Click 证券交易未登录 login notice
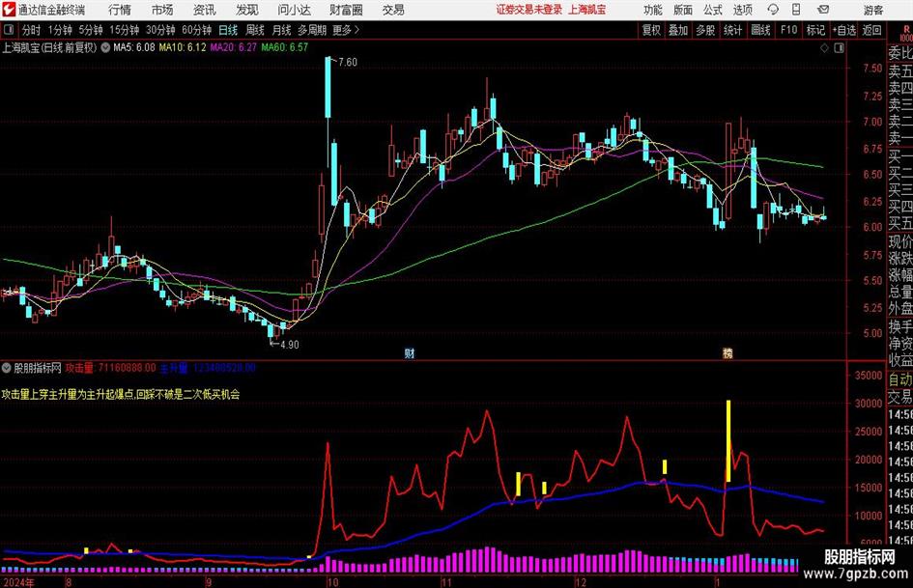The height and width of the screenshot is (588, 913). (529, 10)
